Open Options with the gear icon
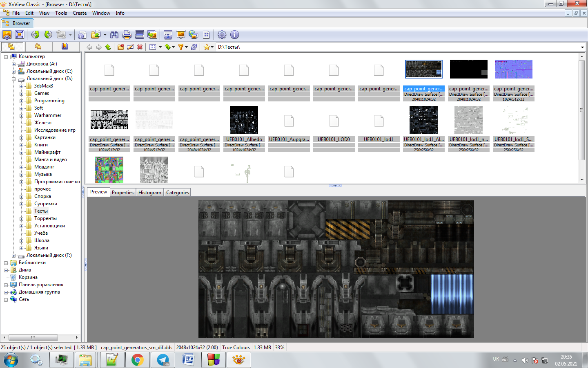 pyautogui.click(x=222, y=35)
